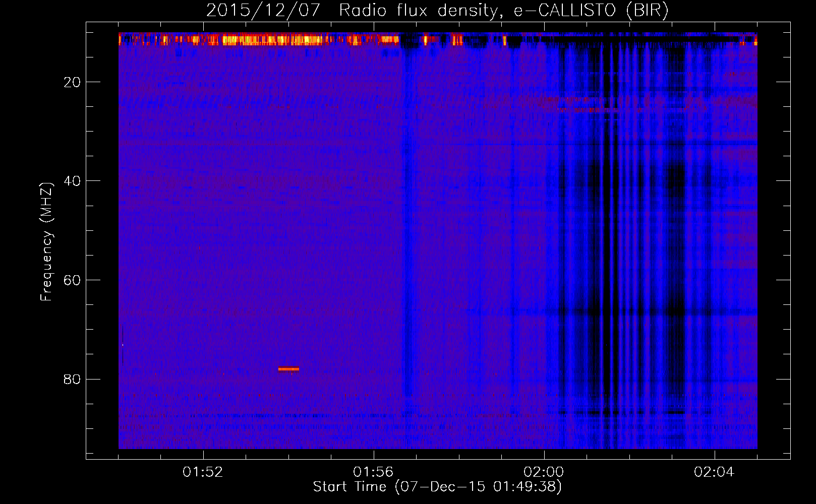Click the '02:00' time tick label
The image size is (816, 504).
(x=544, y=472)
